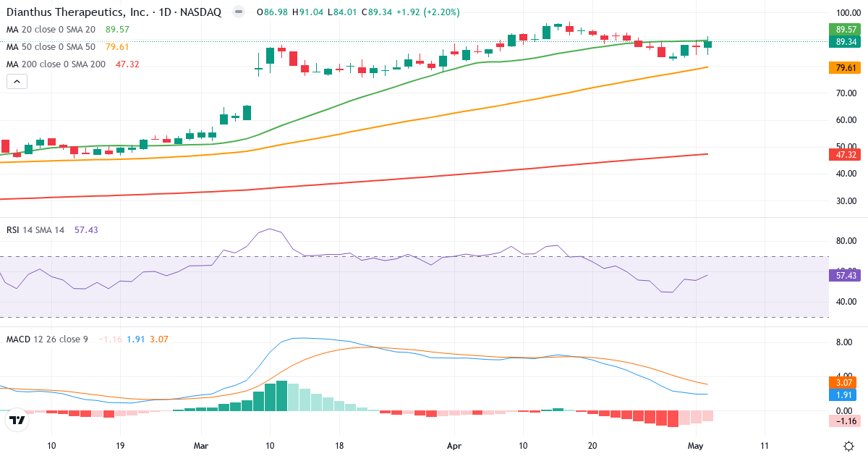The image size is (868, 456).
Task: Click the 47.32 value in MA 200 legend
Action: pos(127,64)
